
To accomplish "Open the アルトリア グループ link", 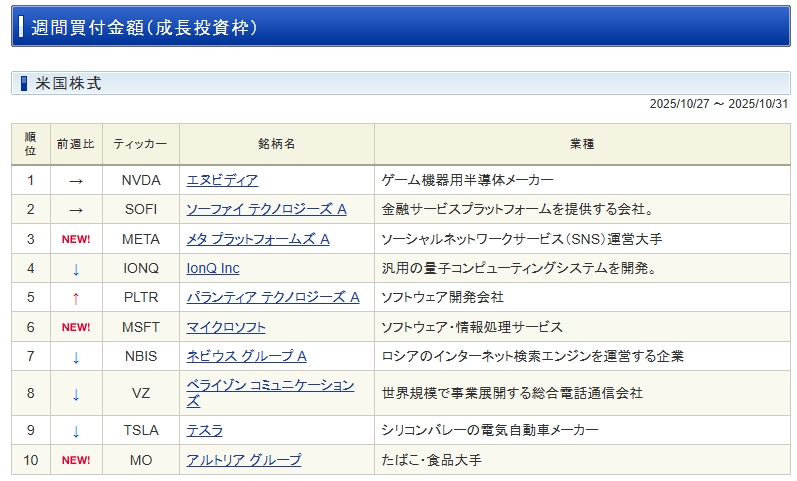I will [244, 460].
